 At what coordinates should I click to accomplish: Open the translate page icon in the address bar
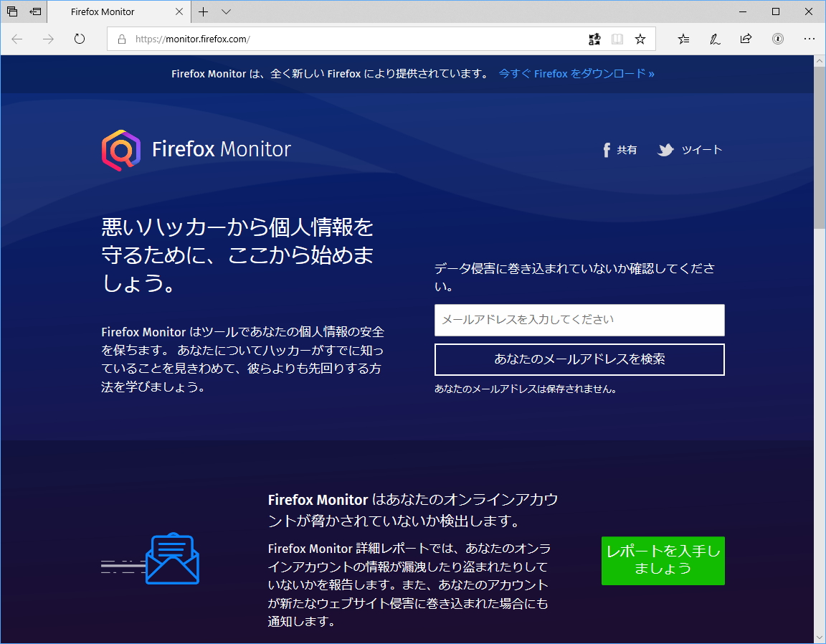594,39
